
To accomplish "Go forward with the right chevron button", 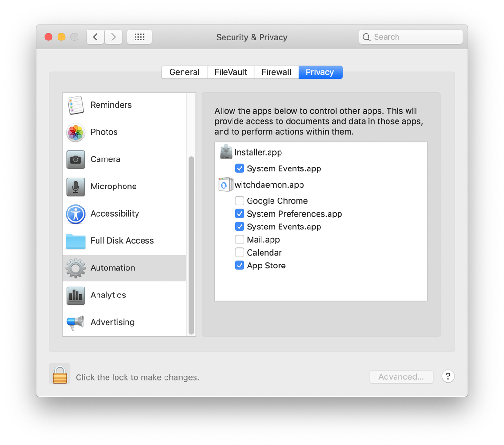I will click(113, 37).
